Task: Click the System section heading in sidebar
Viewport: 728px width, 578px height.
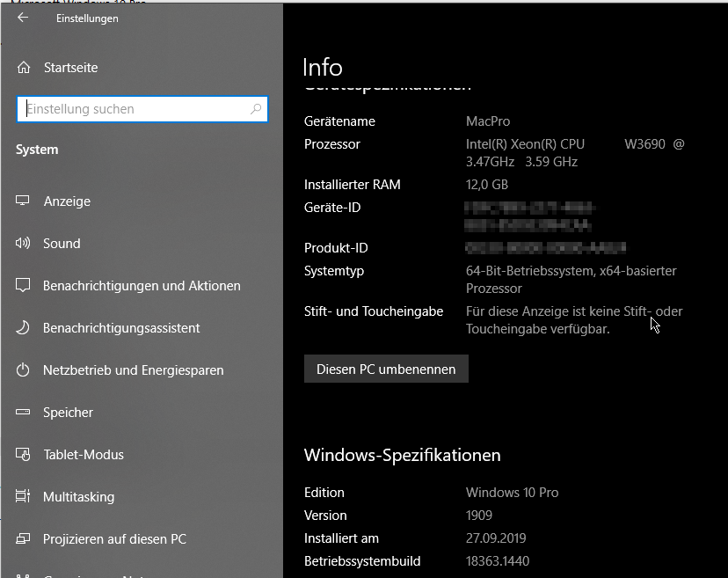Action: (37, 150)
